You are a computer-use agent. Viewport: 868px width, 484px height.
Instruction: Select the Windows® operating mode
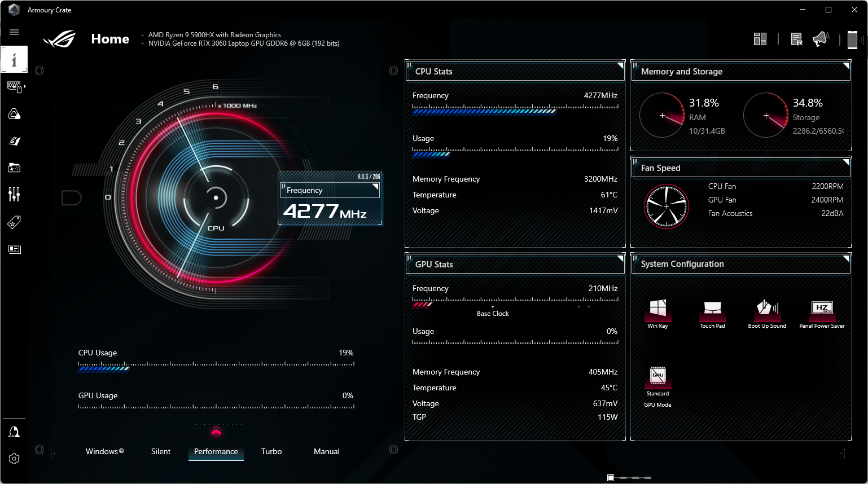click(104, 451)
